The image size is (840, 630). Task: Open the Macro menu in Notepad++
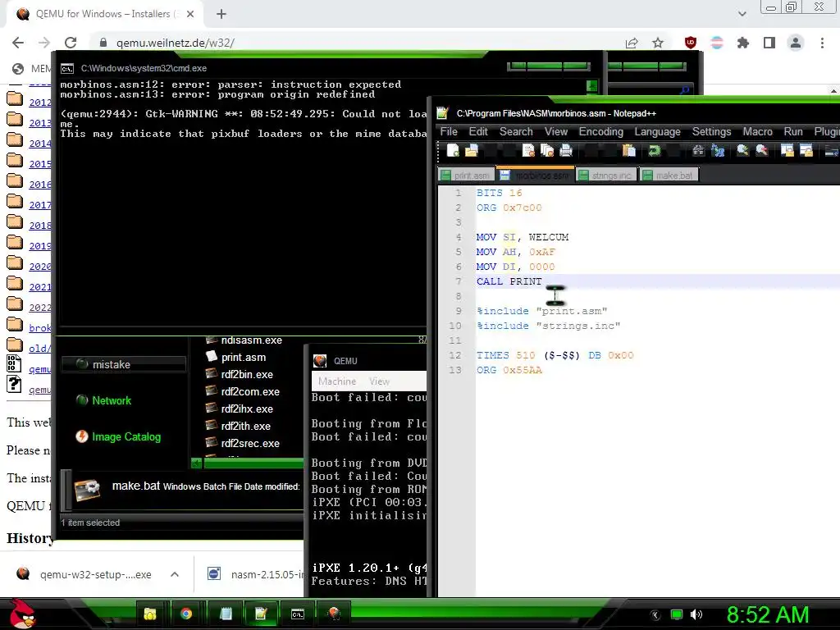757,132
